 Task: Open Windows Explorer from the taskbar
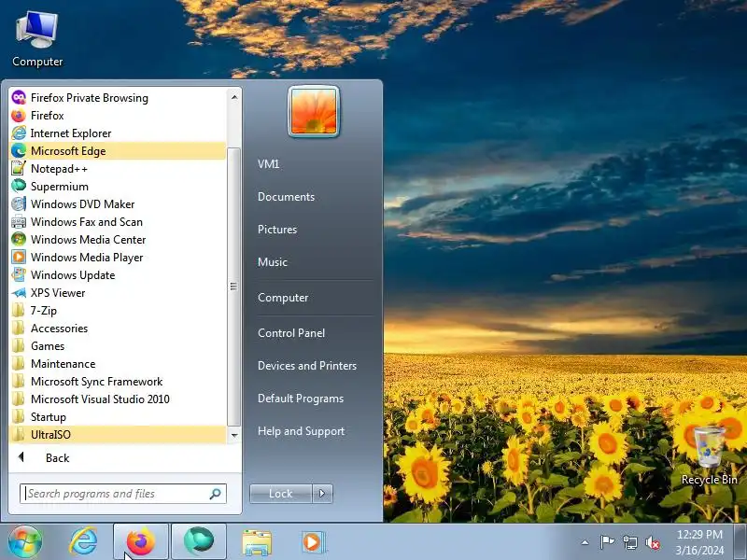coord(257,542)
